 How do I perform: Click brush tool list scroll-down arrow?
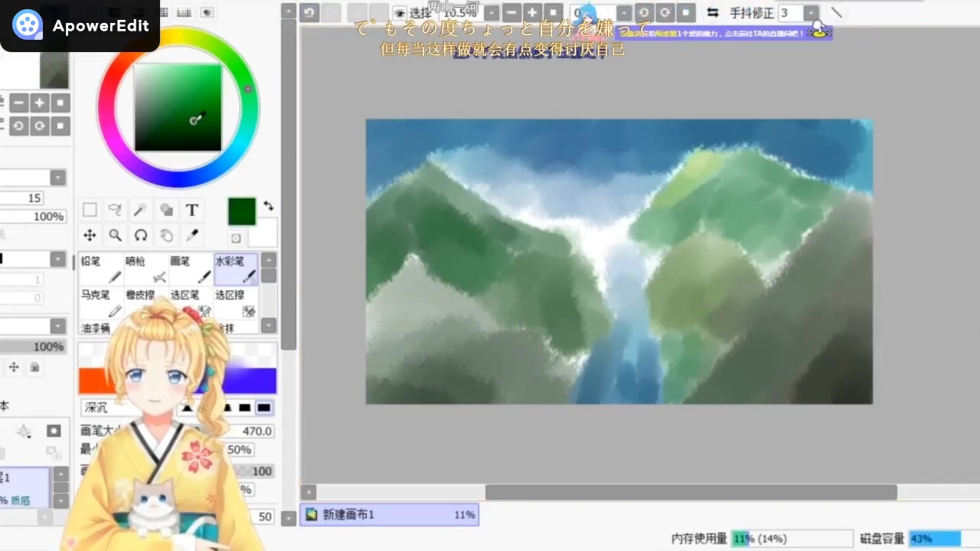pyautogui.click(x=269, y=325)
